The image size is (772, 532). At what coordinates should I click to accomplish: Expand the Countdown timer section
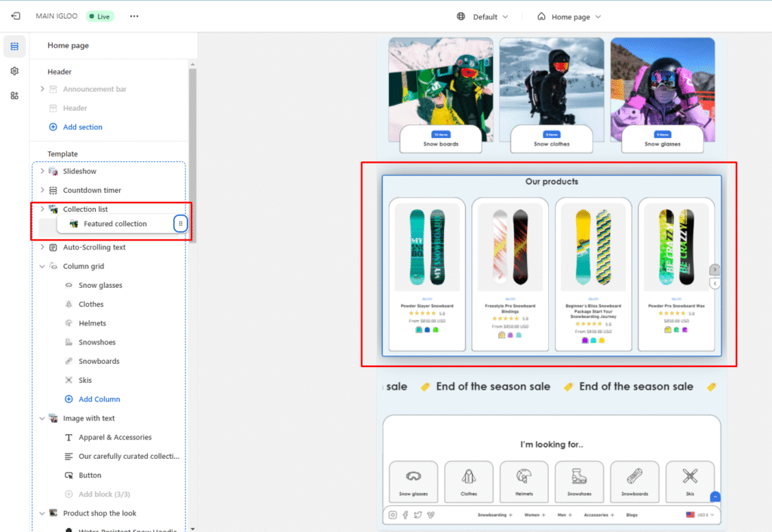pyautogui.click(x=42, y=191)
